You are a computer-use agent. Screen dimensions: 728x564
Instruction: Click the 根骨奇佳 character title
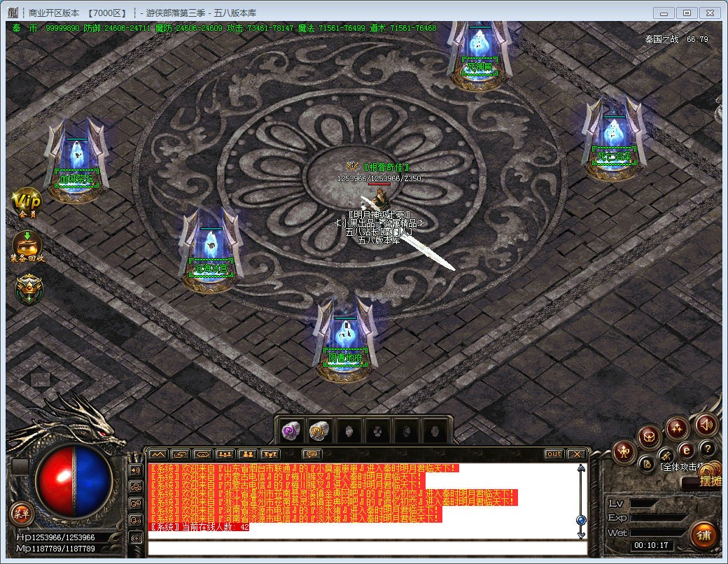[386, 167]
